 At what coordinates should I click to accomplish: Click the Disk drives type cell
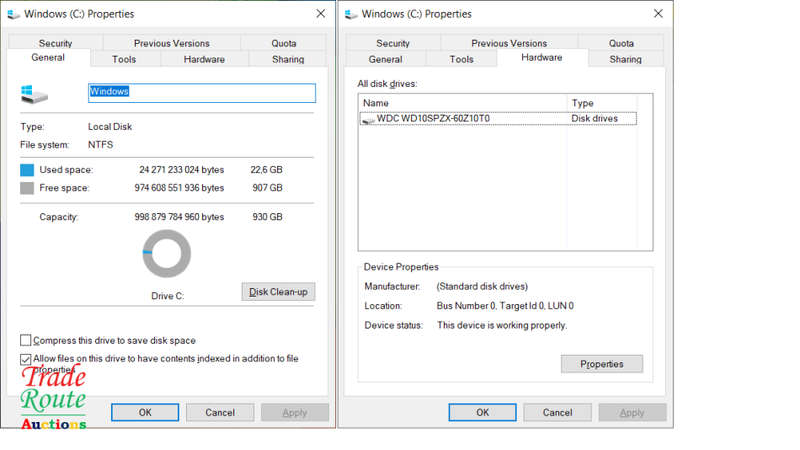(x=594, y=118)
